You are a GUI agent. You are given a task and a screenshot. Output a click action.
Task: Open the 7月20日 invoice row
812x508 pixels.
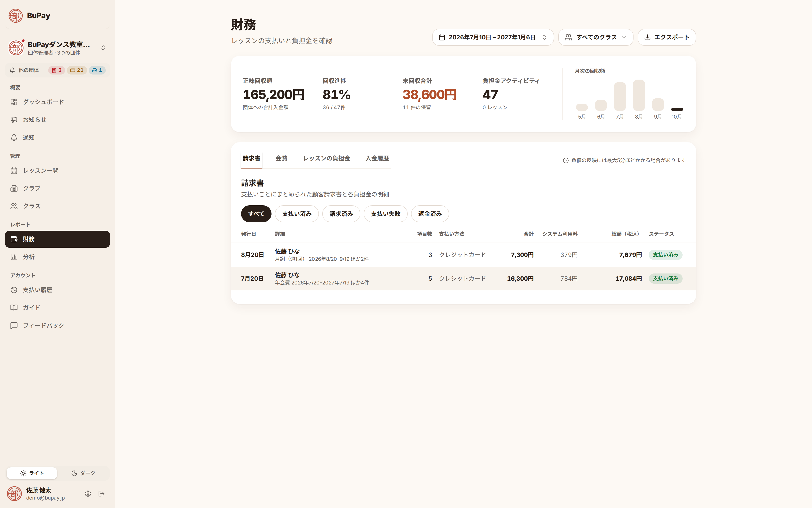[x=463, y=279]
